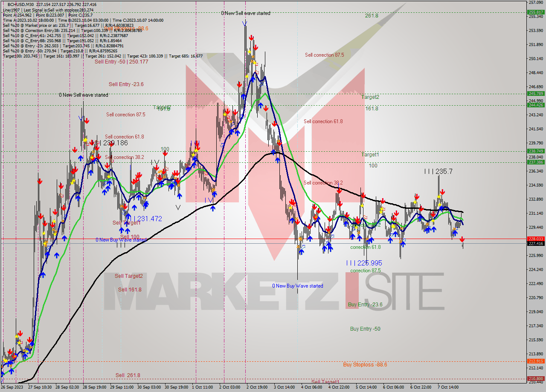Click the 'Sell Entry -23.6' label
The image size is (546, 392).
coord(126,84)
